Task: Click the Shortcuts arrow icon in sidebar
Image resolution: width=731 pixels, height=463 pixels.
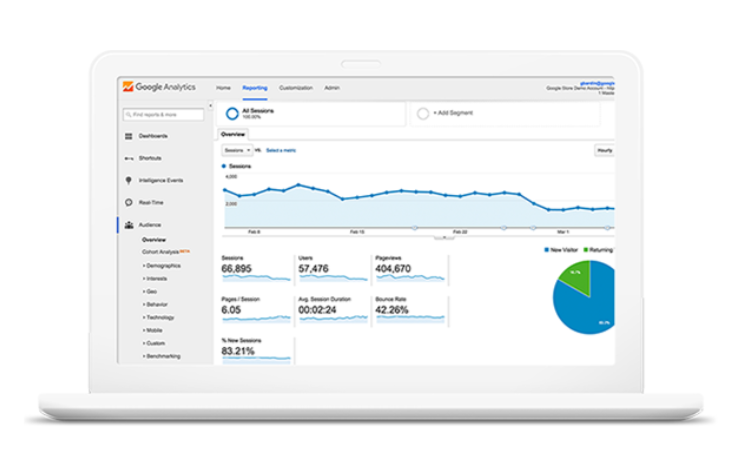Action: click(129, 158)
